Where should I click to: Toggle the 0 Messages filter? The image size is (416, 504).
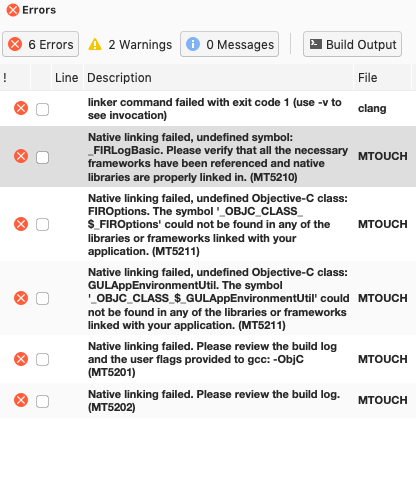(x=229, y=44)
